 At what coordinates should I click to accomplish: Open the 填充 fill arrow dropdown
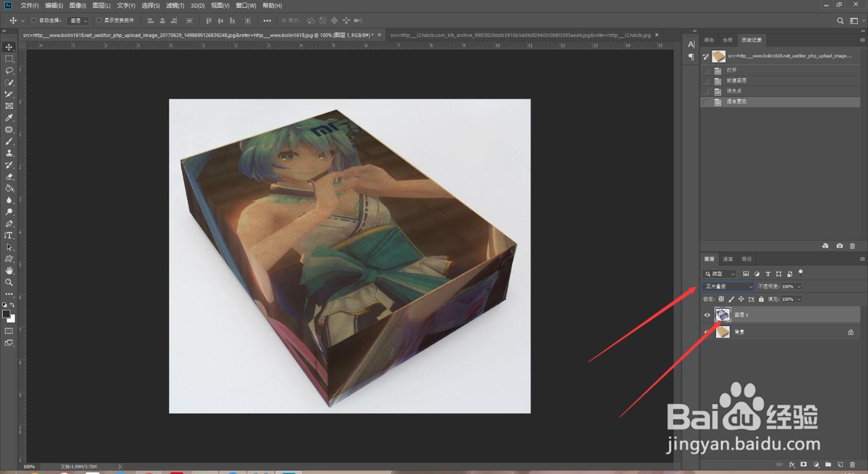pos(799,299)
